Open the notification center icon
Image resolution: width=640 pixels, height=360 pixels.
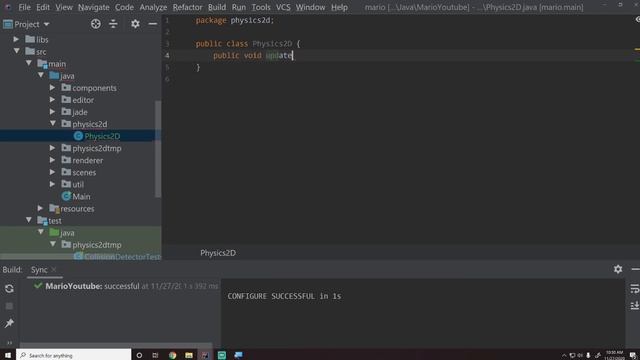(633, 355)
